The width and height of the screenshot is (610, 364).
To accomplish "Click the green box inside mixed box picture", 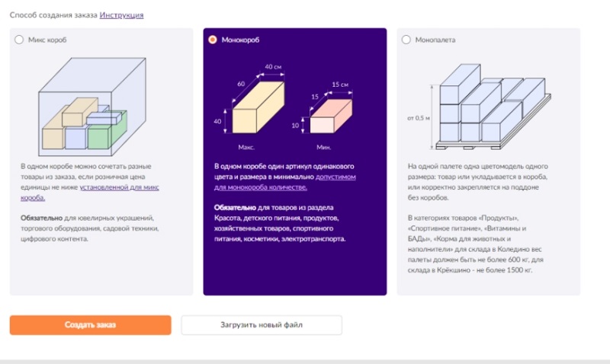I will [107, 130].
